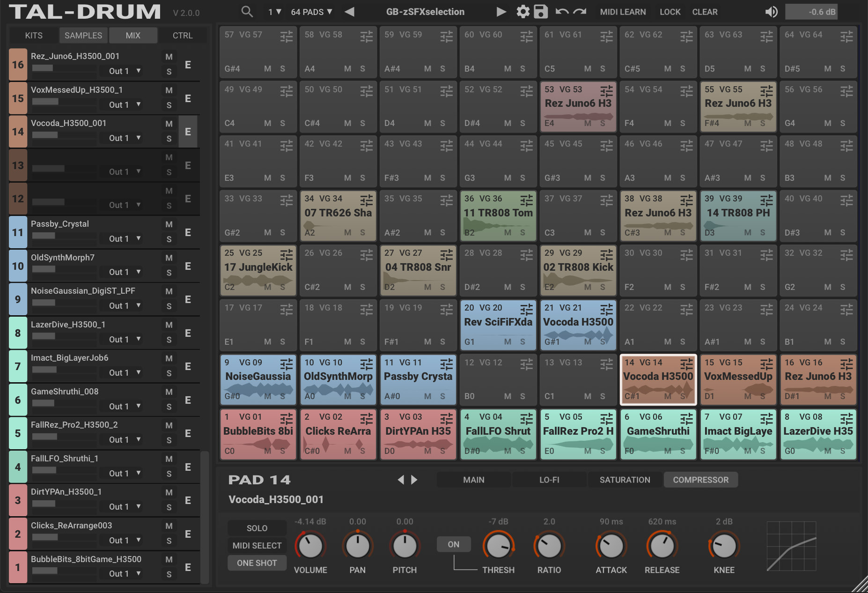Go to next pad with right arrow
The image size is (868, 593).
pyautogui.click(x=414, y=480)
